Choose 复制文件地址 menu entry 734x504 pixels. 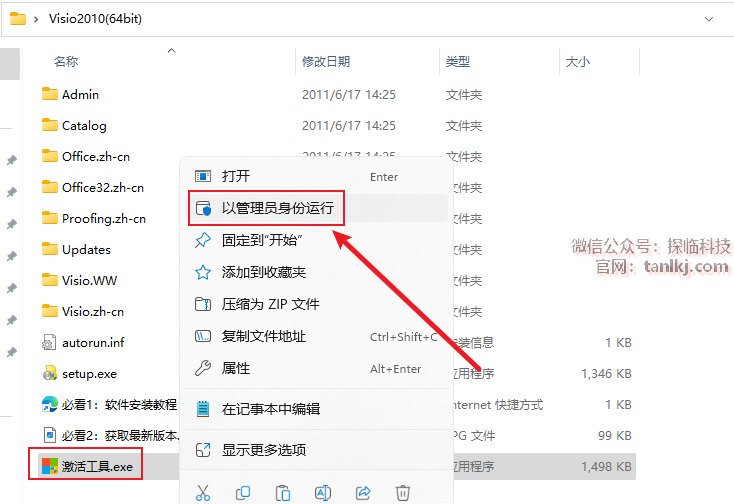(315, 336)
